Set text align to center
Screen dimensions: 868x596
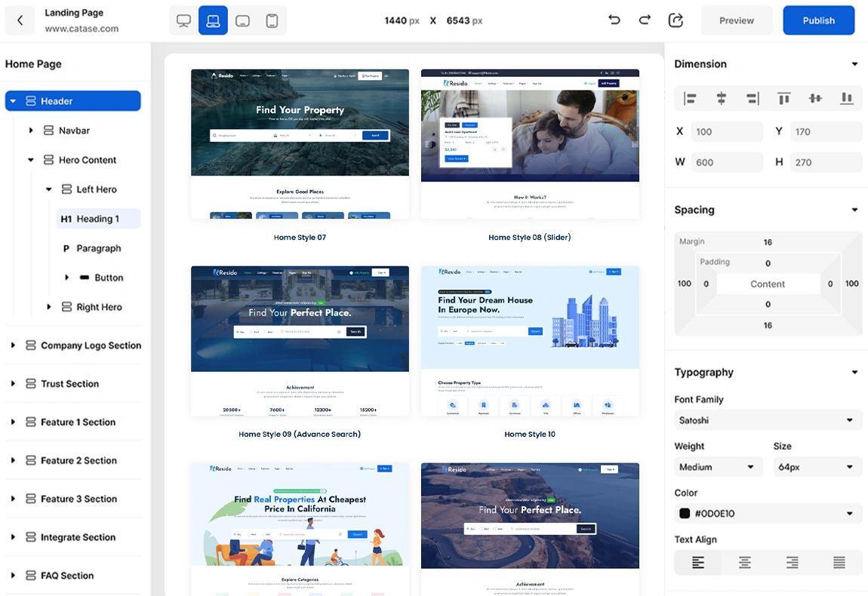(x=745, y=563)
